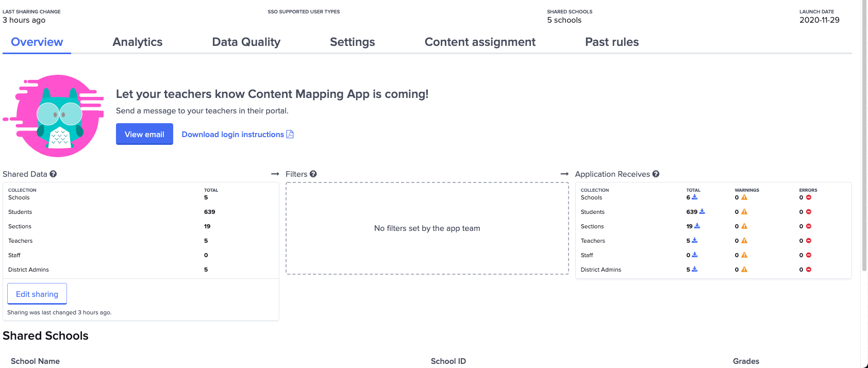The height and width of the screenshot is (368, 868).
Task: Click the Shared Schools heading
Action: pyautogui.click(x=45, y=336)
